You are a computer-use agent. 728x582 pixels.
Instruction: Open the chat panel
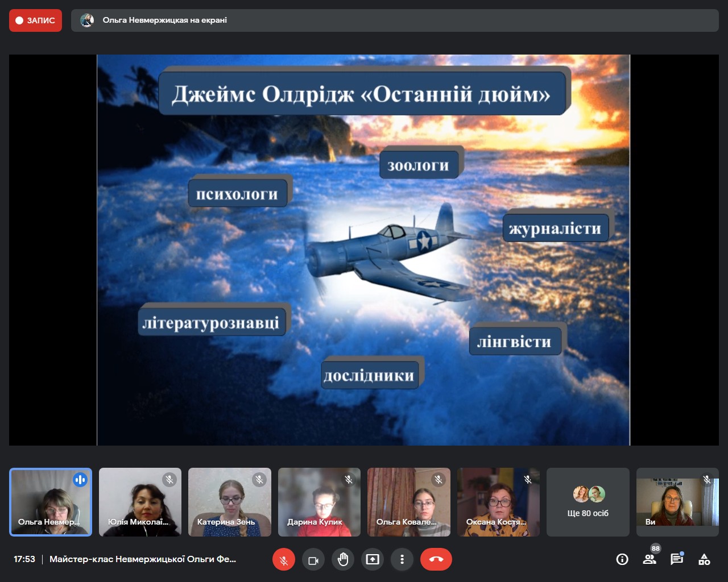[x=677, y=560]
